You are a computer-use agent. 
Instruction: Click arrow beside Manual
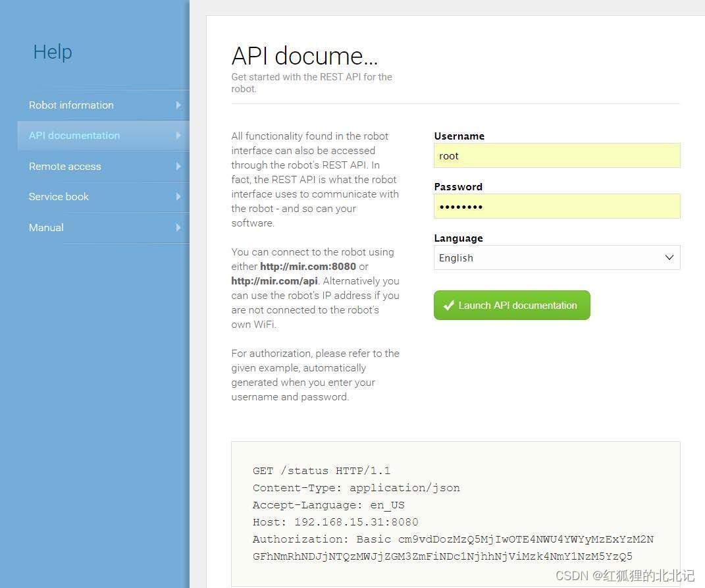(x=178, y=228)
